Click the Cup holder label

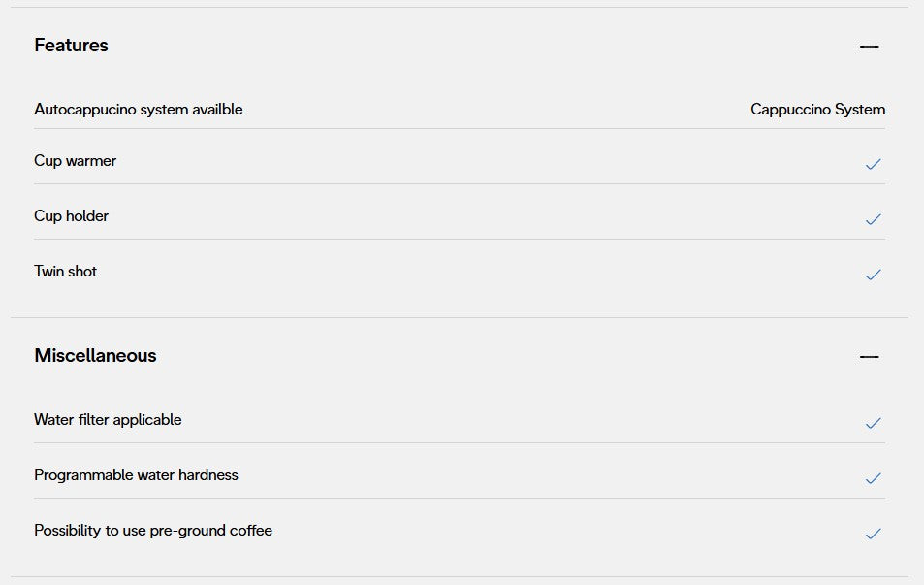[x=72, y=216]
